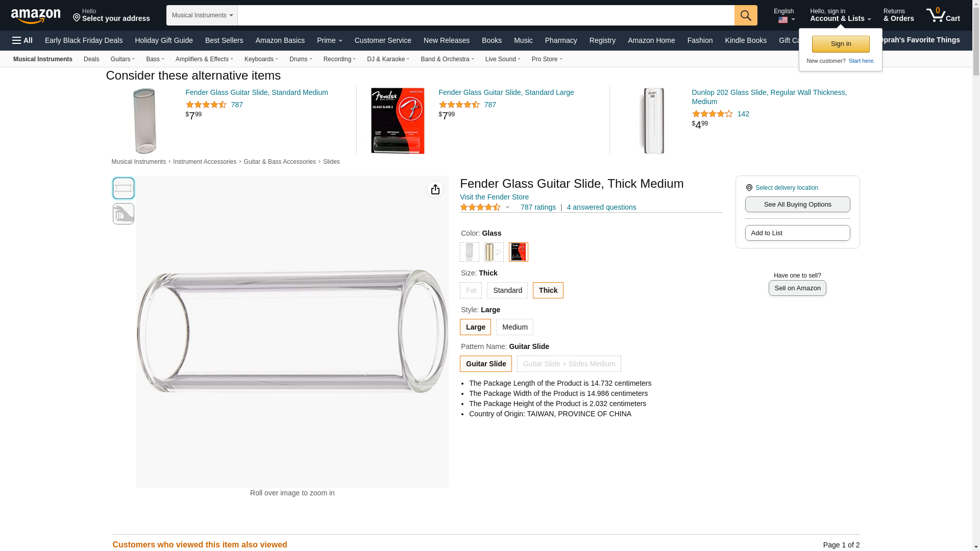Click the delivery location pin icon
Image resolution: width=980 pixels, height=551 pixels.
click(x=749, y=188)
